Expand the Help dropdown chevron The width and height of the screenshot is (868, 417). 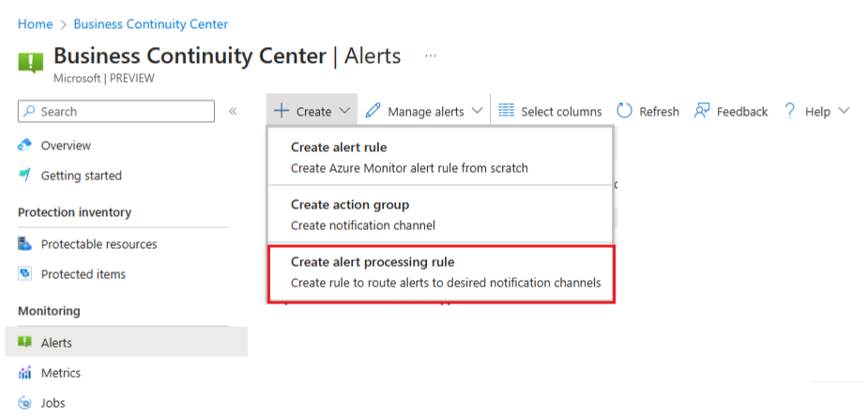[843, 111]
